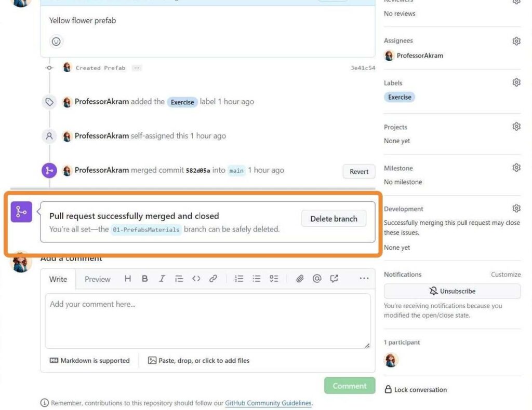The height and width of the screenshot is (410, 532).
Task: Open GitHub Community Guidelines link
Action: click(268, 403)
